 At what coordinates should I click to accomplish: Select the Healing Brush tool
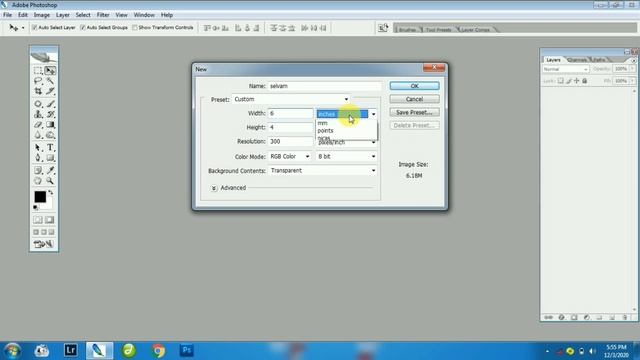click(38, 104)
